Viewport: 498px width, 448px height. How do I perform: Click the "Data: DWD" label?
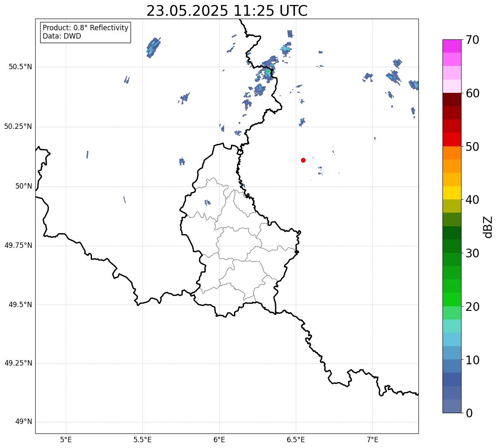[x=62, y=36]
